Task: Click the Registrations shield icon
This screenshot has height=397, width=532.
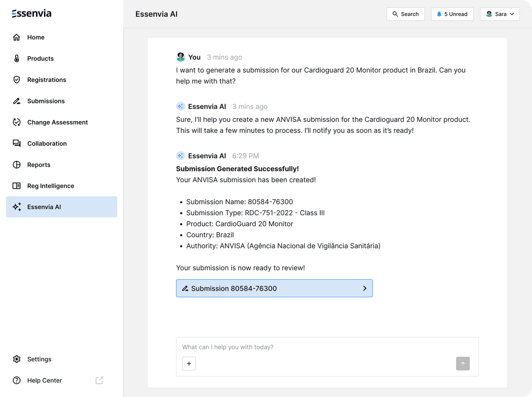Action: pyautogui.click(x=17, y=80)
